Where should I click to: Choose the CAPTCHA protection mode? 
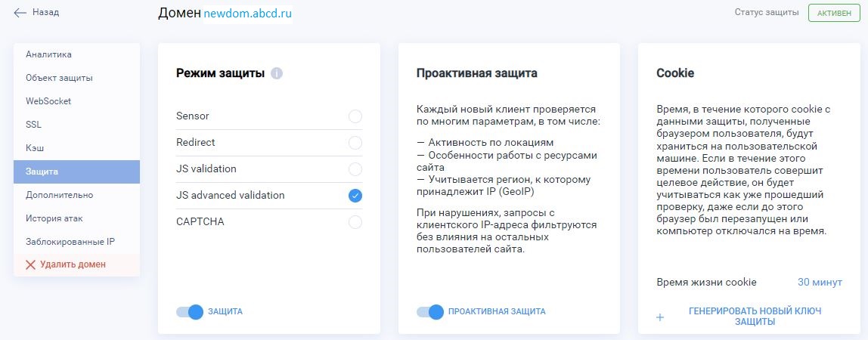[x=355, y=222]
